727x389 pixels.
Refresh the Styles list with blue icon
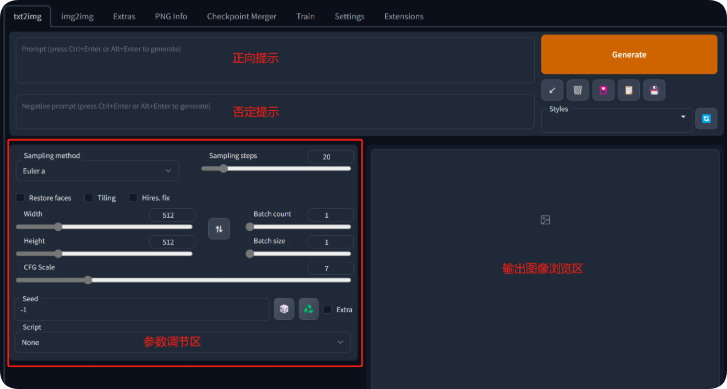click(x=706, y=119)
